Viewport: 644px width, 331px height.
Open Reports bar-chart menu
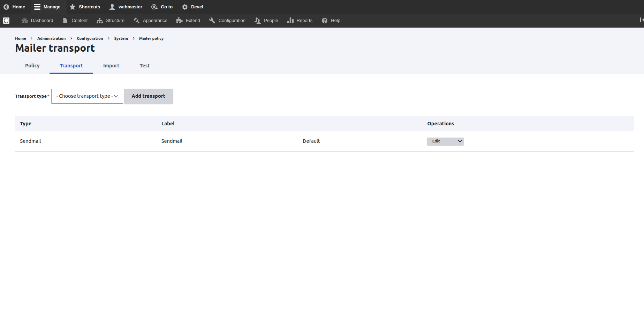pos(290,21)
